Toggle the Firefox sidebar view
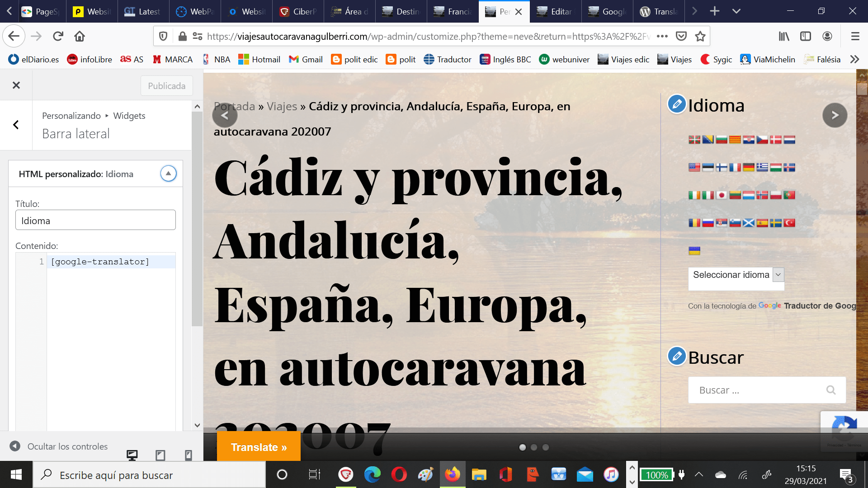Viewport: 868px width, 488px height. tap(806, 36)
